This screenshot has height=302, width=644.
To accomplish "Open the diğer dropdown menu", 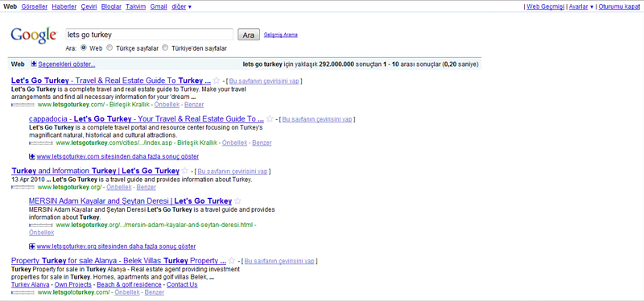I will (181, 6).
